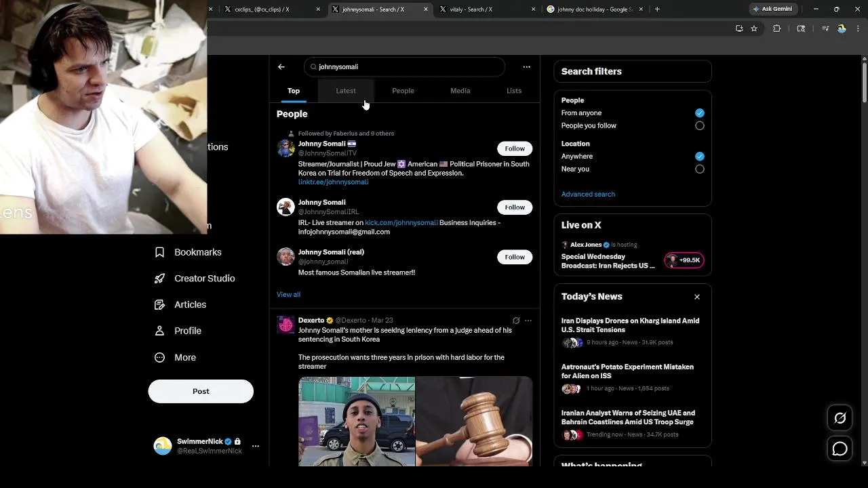This screenshot has width=868, height=488.
Task: Click the Articles icon in the sidebar
Action: pos(159,305)
